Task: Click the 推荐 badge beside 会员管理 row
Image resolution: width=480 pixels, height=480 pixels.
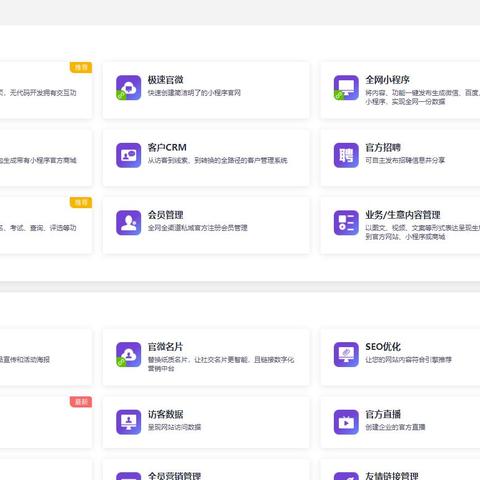Action: point(81,202)
